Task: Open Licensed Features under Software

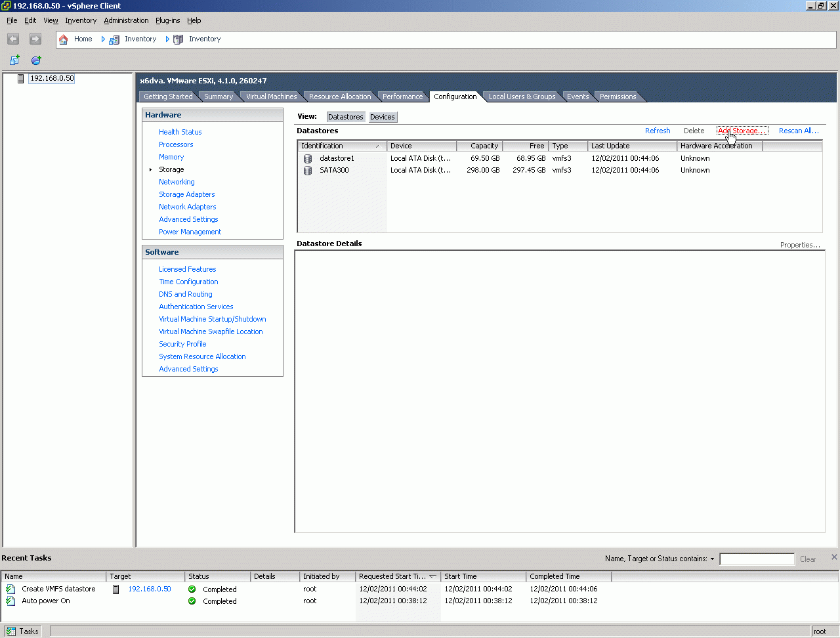Action: click(x=188, y=269)
